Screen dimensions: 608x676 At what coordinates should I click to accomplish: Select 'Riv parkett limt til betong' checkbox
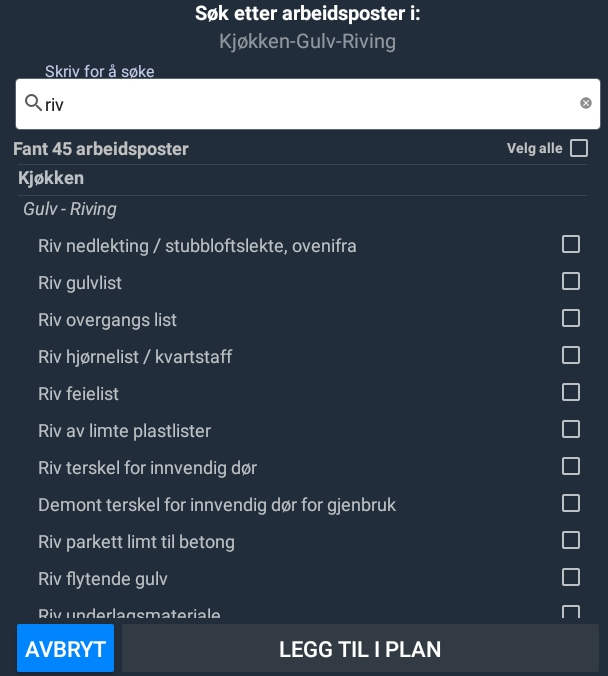tap(571, 540)
